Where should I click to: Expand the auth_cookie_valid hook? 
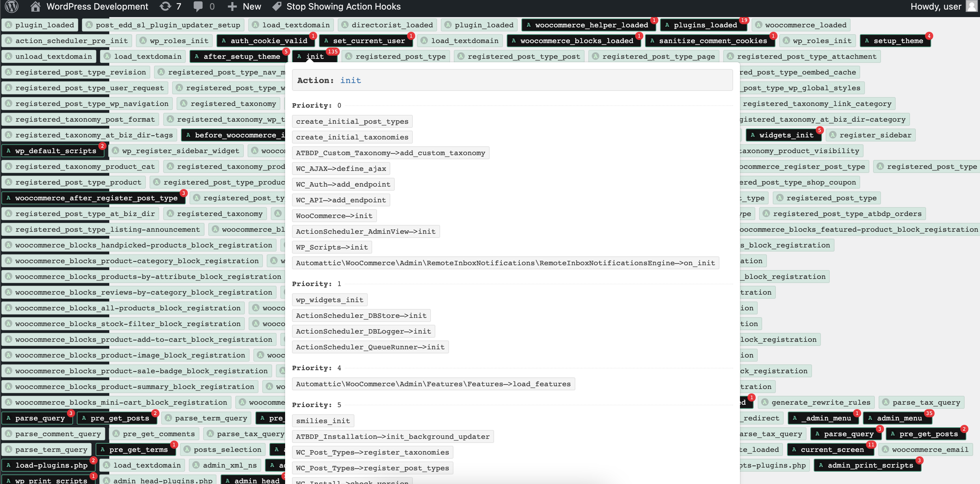pyautogui.click(x=265, y=41)
